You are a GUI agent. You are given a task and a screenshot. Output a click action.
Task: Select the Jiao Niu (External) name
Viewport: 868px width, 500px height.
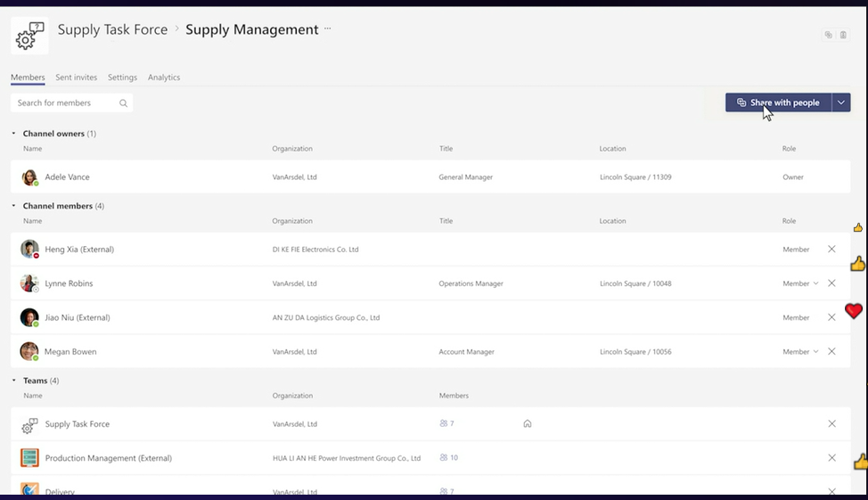(x=78, y=317)
